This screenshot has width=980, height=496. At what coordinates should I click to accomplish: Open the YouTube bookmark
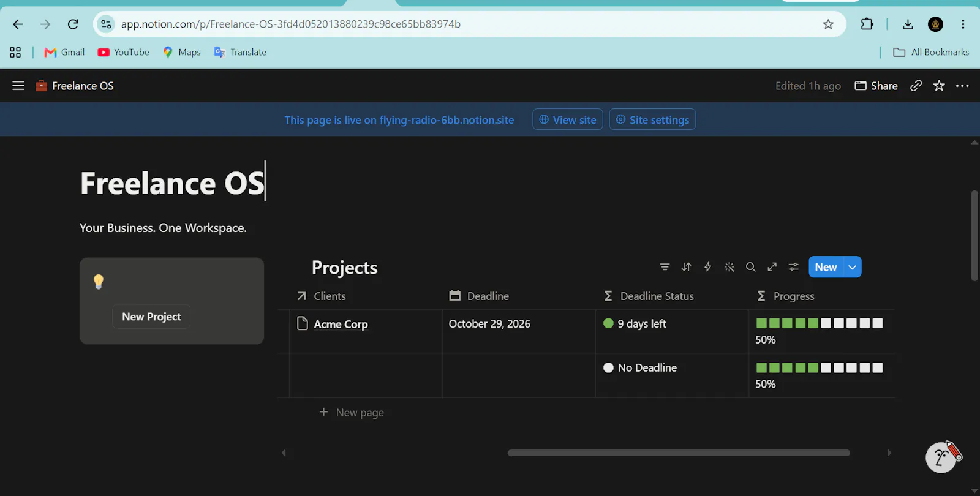point(123,52)
